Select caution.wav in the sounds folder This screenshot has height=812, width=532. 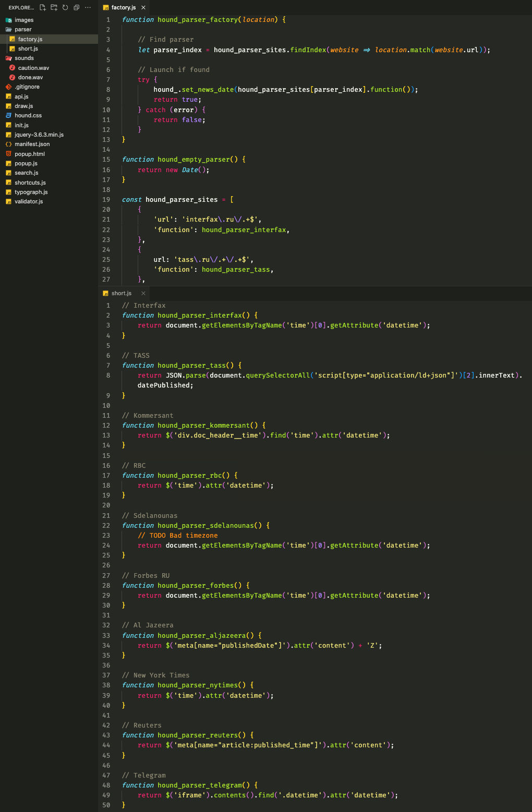pyautogui.click(x=49, y=68)
